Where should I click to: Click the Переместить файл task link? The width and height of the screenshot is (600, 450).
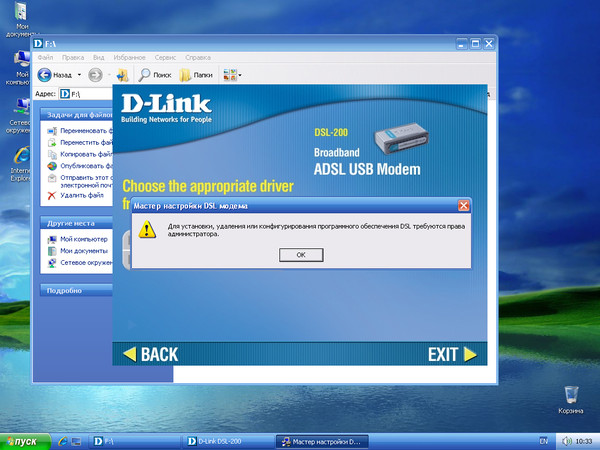(x=86, y=142)
